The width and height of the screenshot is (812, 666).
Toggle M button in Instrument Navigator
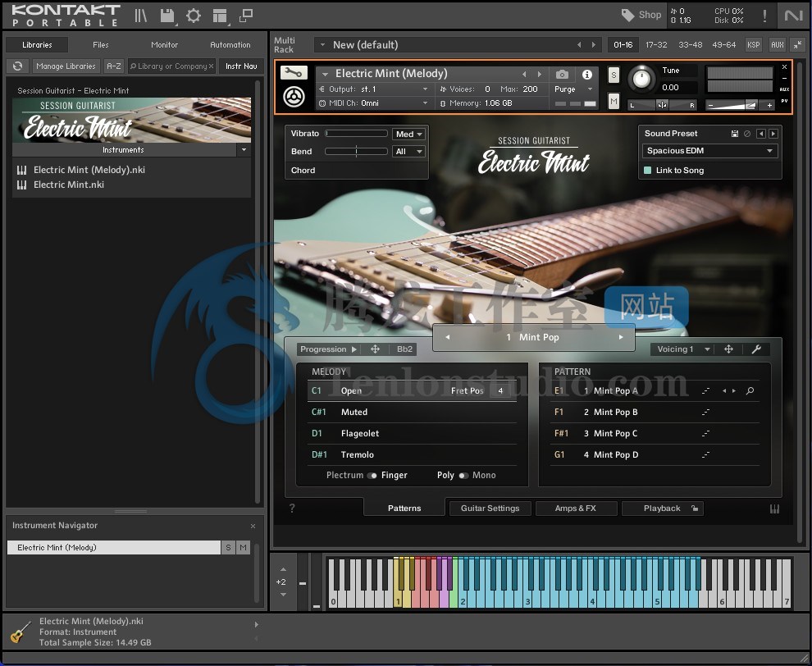pos(243,547)
